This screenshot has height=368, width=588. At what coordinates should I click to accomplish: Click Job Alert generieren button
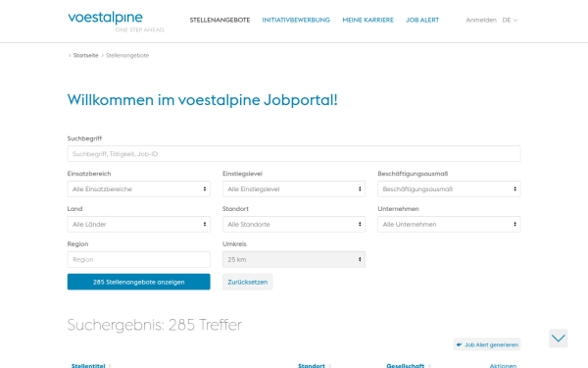[487, 344]
